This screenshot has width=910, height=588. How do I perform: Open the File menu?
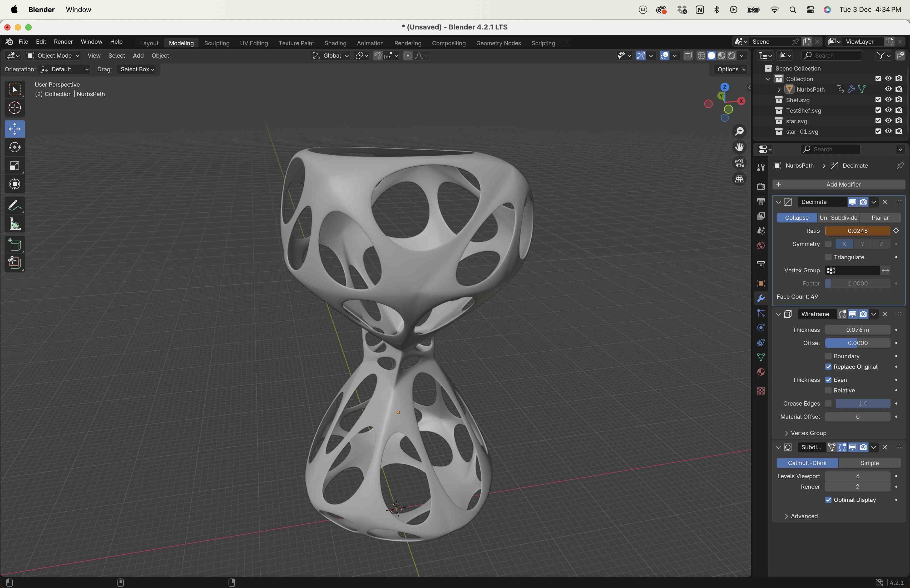click(23, 42)
